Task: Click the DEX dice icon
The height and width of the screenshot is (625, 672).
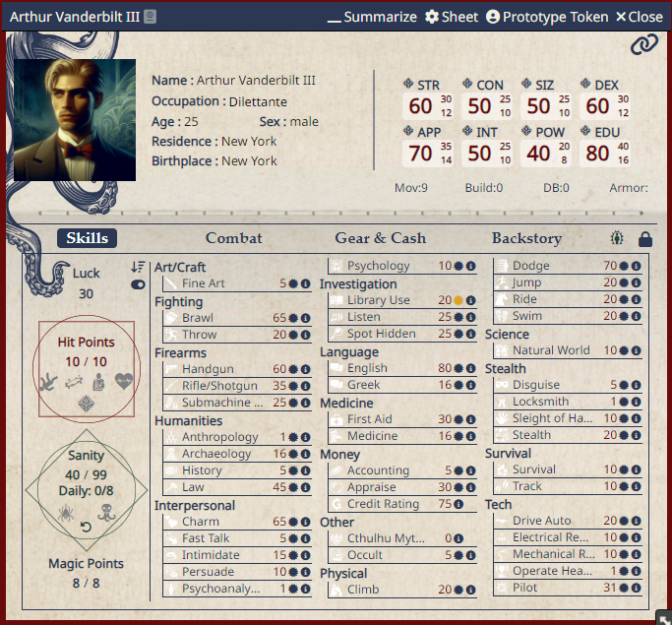Action: 585,84
